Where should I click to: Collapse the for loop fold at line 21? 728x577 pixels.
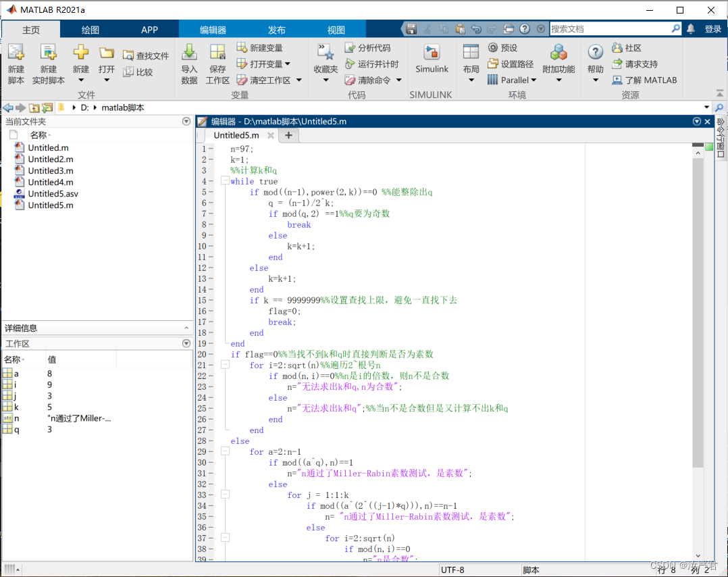225,365
